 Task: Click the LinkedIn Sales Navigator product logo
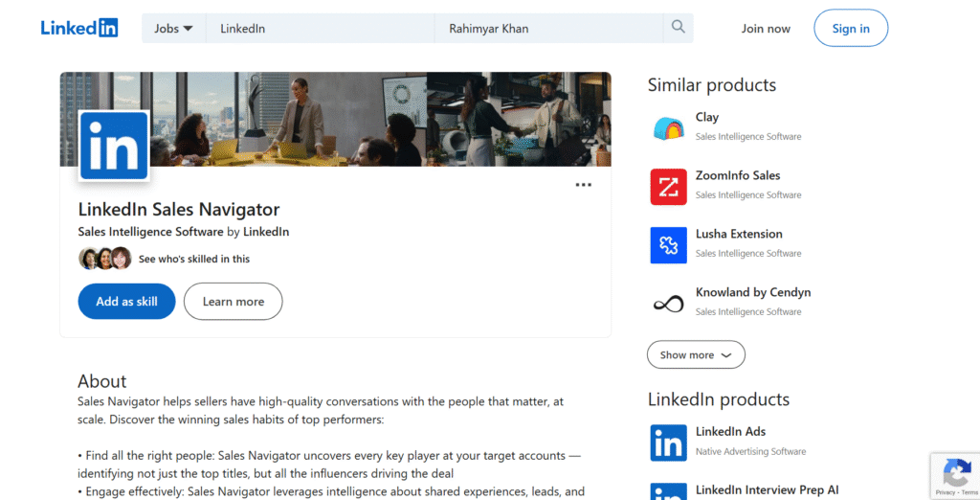tap(114, 147)
